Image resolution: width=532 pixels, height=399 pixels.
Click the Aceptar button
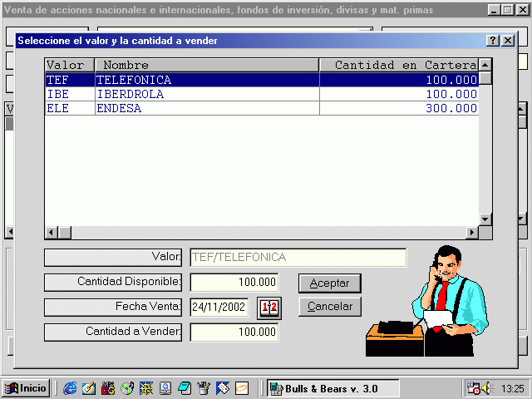coord(330,283)
